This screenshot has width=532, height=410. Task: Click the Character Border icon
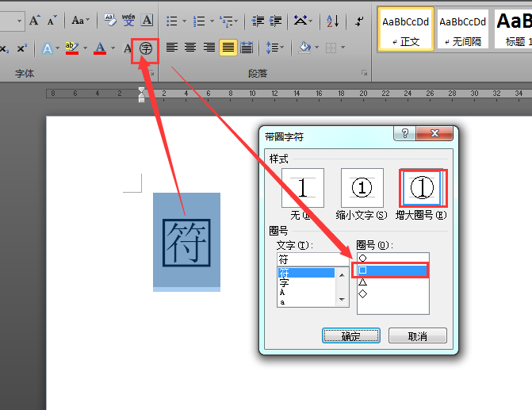147,21
